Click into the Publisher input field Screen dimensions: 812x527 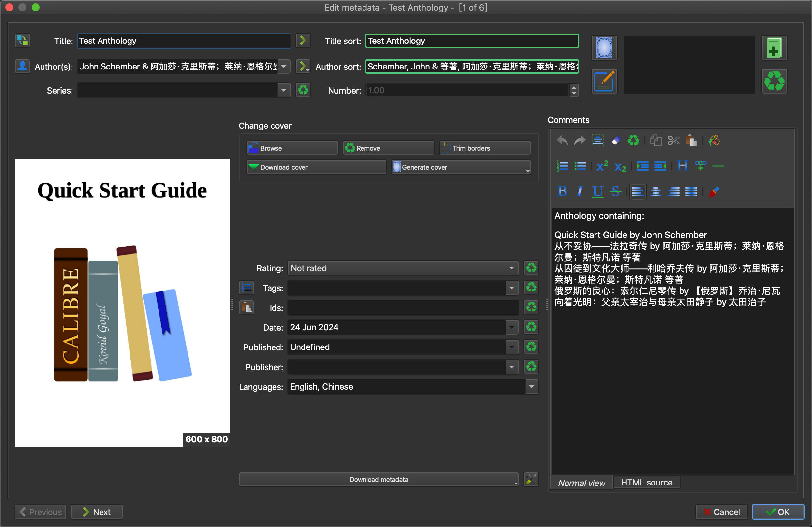(x=396, y=367)
